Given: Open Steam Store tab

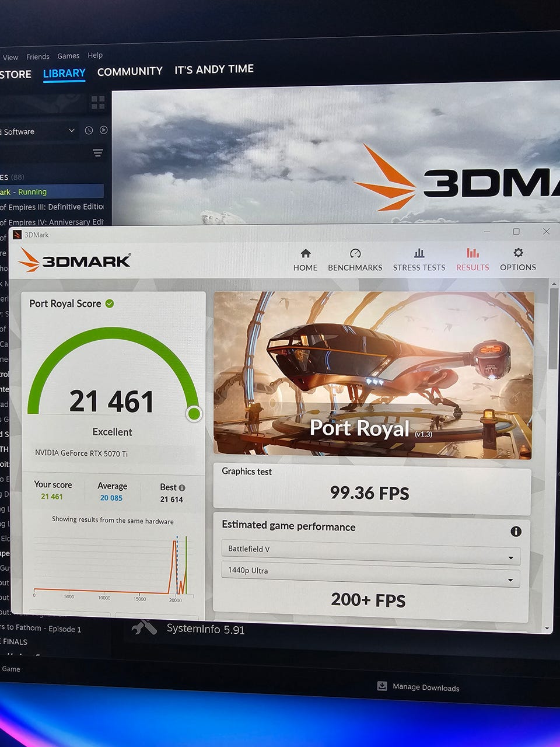Looking at the screenshot, I should tap(15, 74).
